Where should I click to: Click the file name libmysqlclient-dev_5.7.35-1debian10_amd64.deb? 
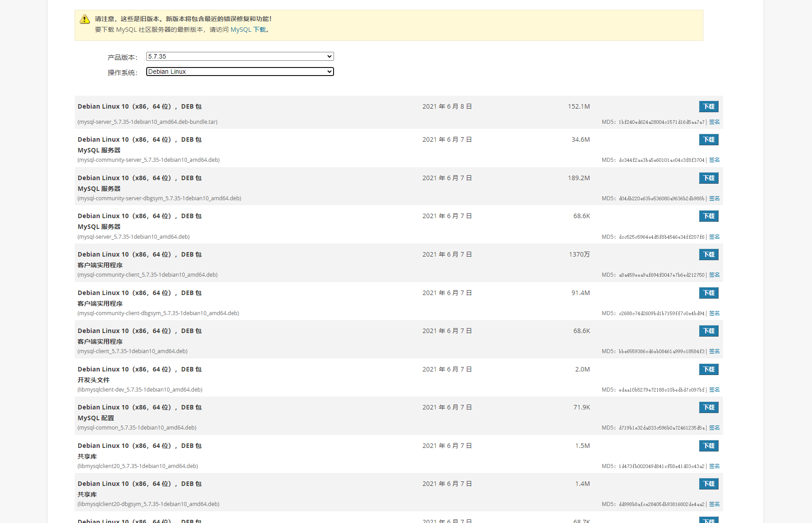140,390
